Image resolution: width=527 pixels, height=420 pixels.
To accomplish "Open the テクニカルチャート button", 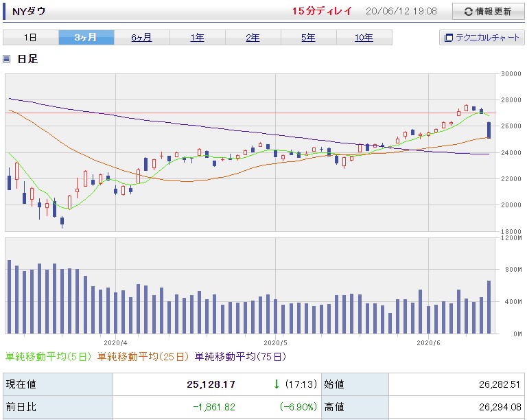I will coord(482,37).
